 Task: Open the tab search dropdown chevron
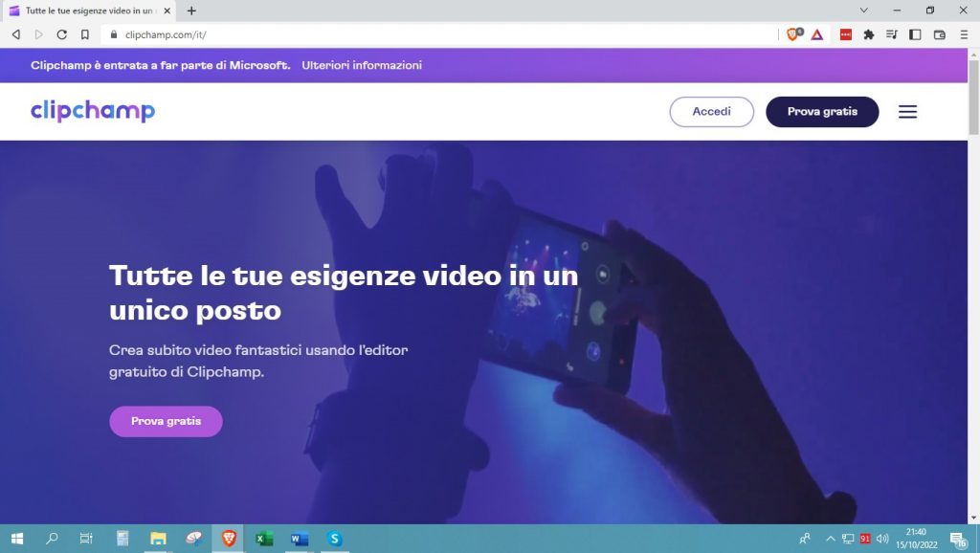pyautogui.click(x=864, y=10)
